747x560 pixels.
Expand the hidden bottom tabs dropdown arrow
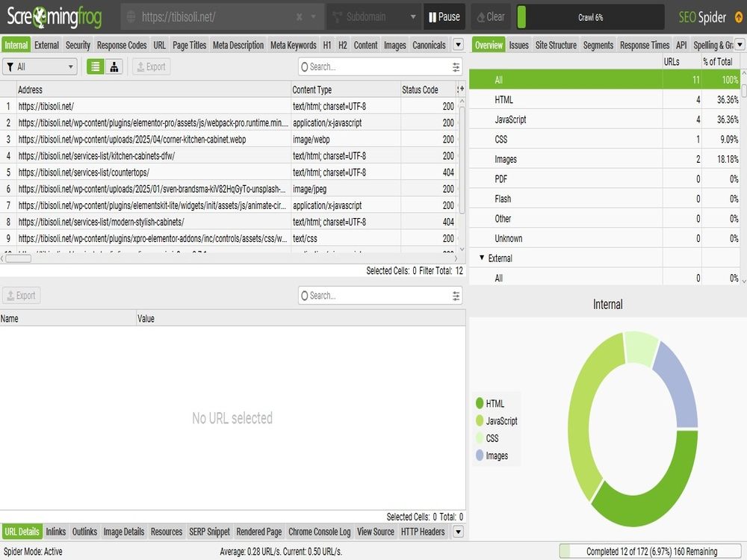(458, 532)
